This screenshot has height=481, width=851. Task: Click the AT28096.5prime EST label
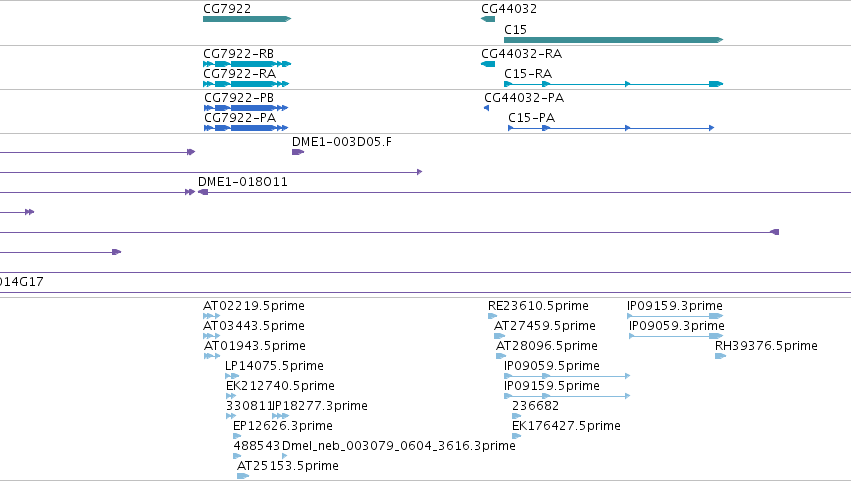[x=547, y=346]
